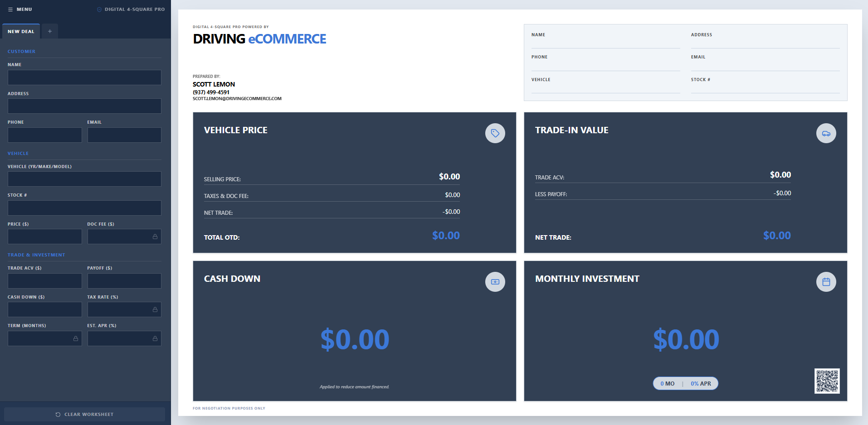Focus the Phone input field
This screenshot has height=425, width=868.
(x=45, y=135)
